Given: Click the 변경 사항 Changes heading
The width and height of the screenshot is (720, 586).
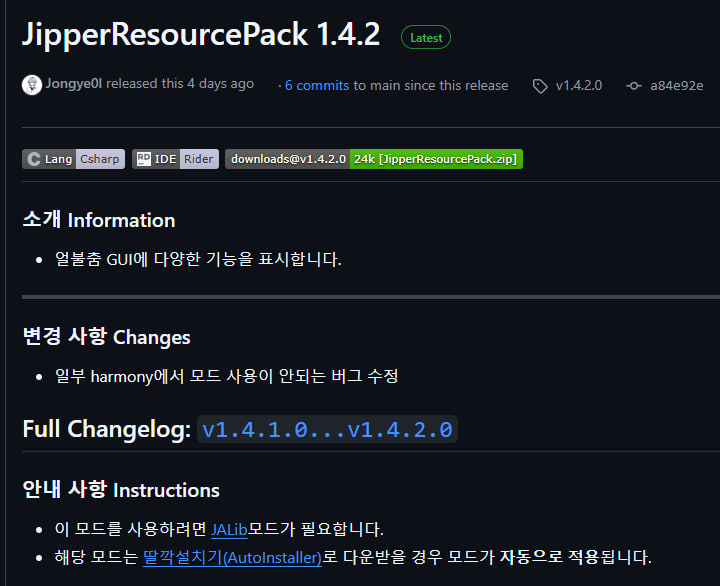Looking at the screenshot, I should pos(106,337).
